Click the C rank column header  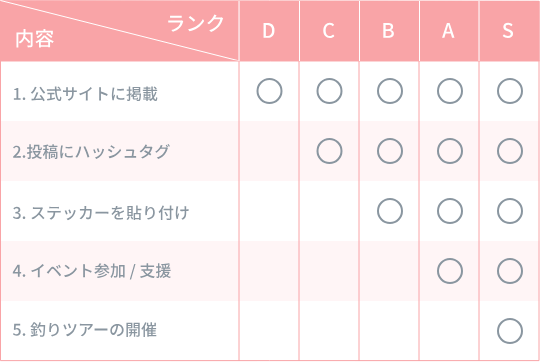tap(329, 31)
